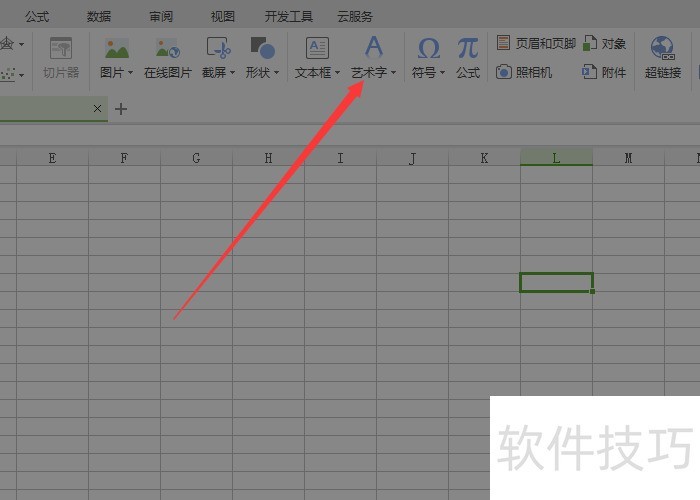Select column J header

coord(412,158)
